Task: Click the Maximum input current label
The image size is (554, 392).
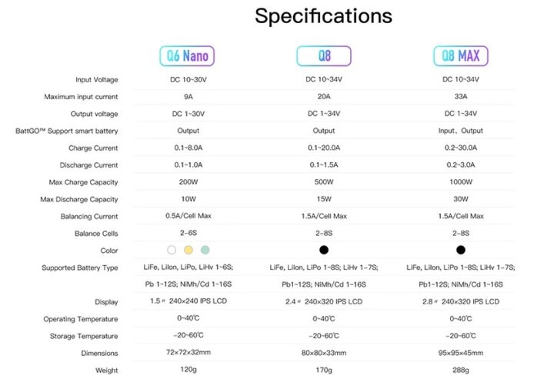Action: click(x=81, y=97)
